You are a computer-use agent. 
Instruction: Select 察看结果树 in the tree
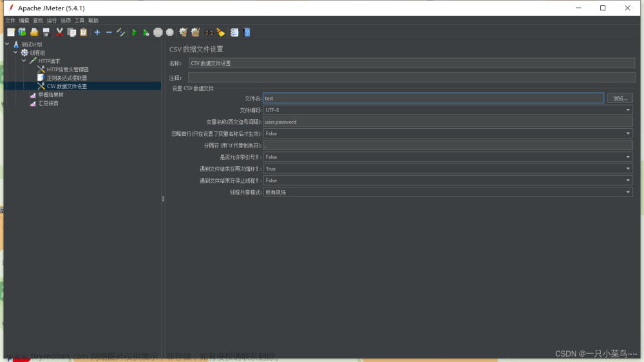(x=51, y=95)
